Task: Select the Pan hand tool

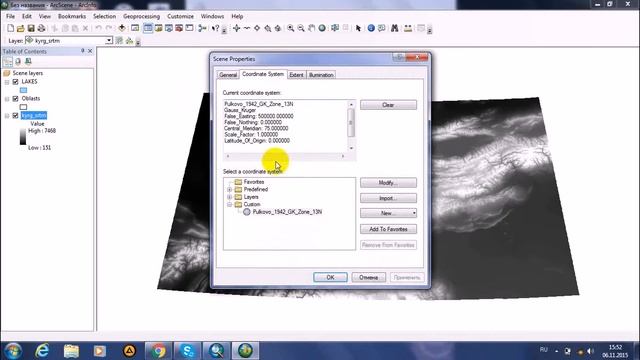Action: click(x=311, y=28)
